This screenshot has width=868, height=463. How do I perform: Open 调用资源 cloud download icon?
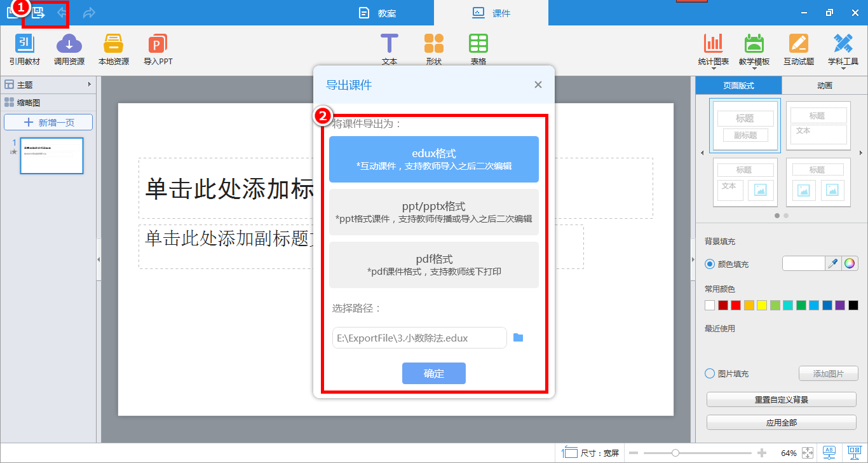pos(69,45)
